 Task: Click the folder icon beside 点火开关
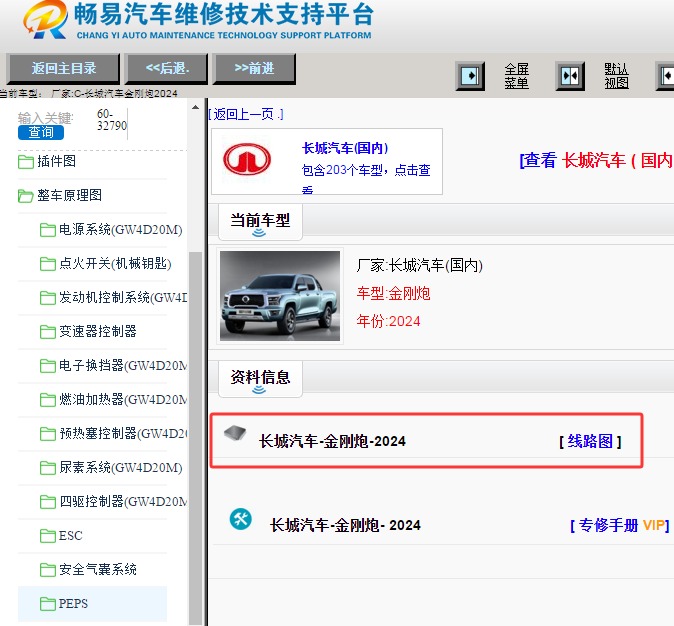point(47,264)
